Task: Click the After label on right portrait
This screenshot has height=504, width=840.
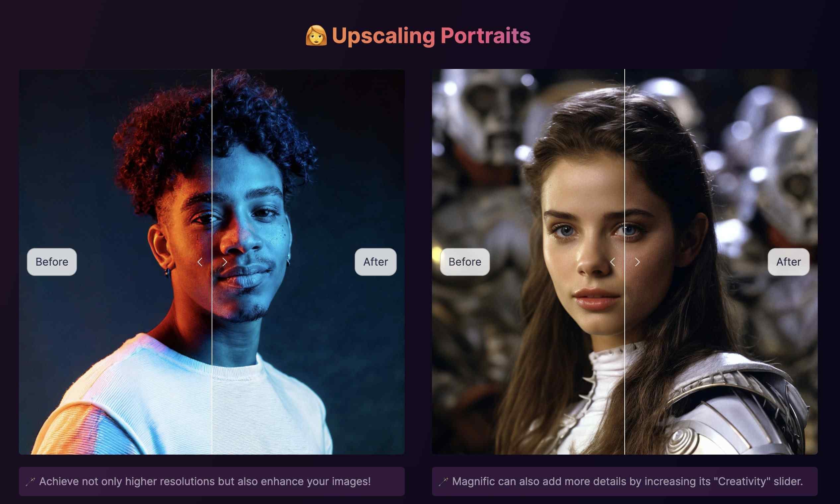Action: (x=788, y=262)
